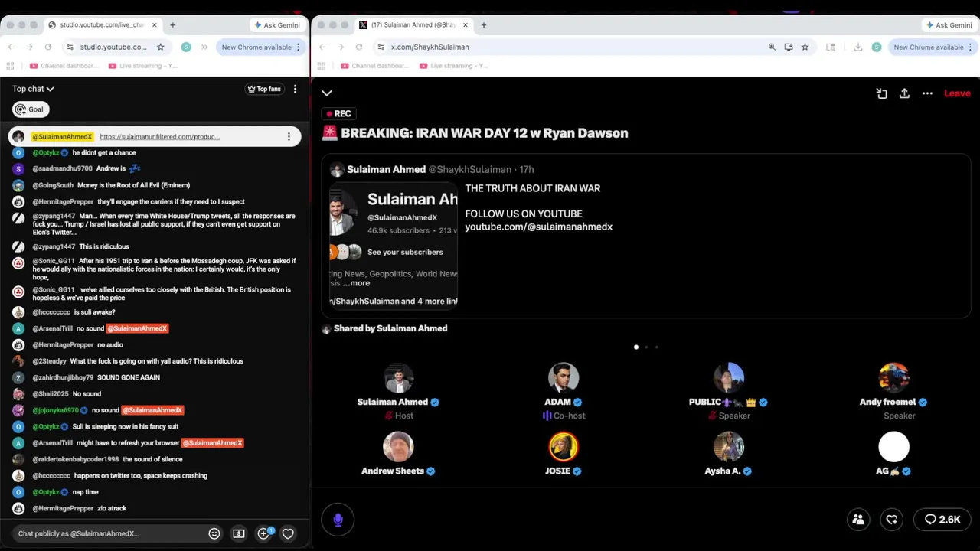Screen dimensions: 980x551
Task: Click Live streaming bookmark in YouTube window
Action: coord(143,66)
